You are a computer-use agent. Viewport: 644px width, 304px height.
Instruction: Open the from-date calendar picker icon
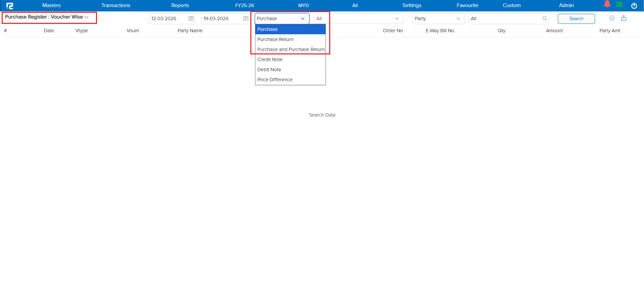click(x=191, y=19)
